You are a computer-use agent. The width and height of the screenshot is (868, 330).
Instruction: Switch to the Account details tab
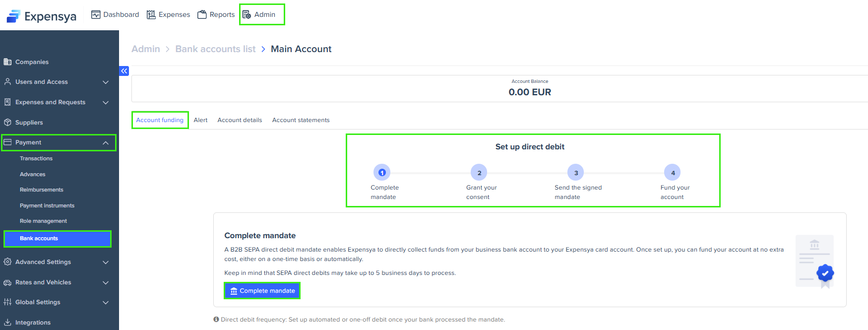240,120
